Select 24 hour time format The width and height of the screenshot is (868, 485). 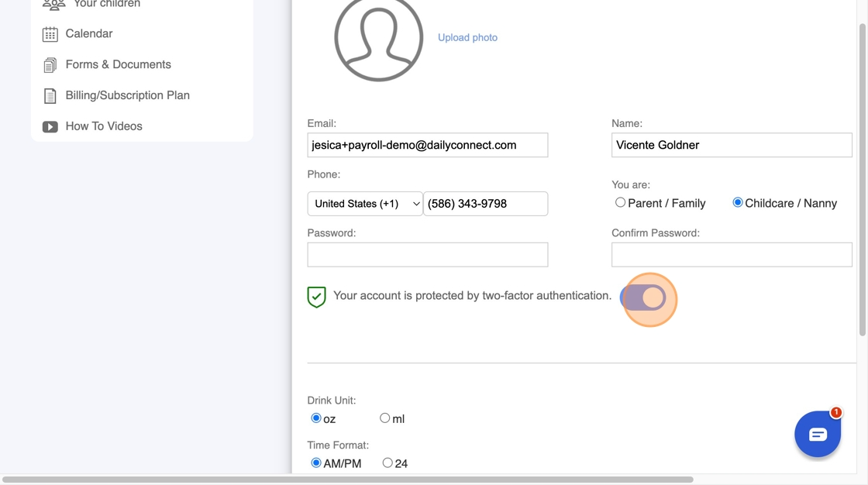(x=387, y=463)
